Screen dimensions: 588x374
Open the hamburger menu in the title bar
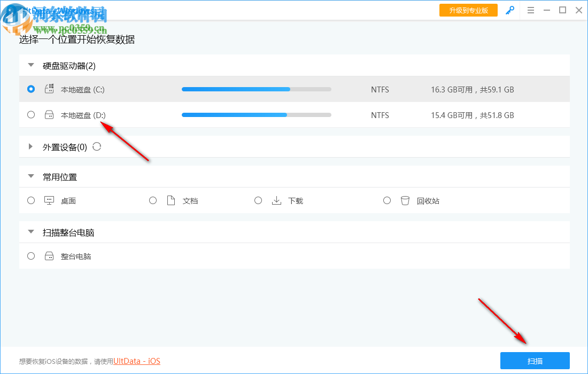530,10
